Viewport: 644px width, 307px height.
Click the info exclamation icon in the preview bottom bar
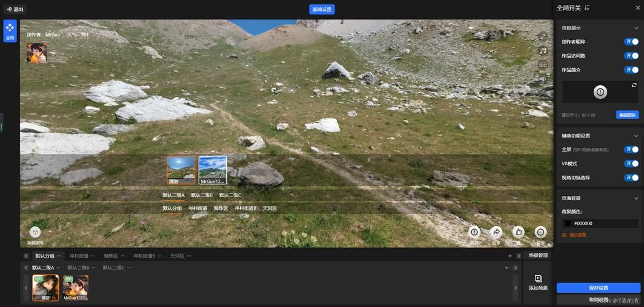(x=474, y=232)
